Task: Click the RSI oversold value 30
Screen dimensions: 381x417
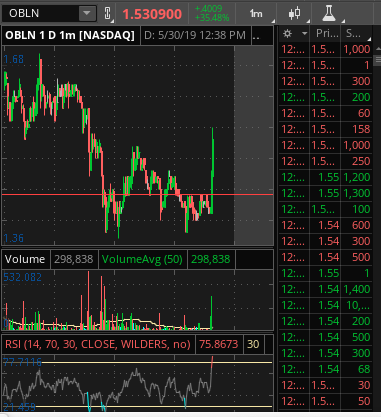Action: coord(253,344)
